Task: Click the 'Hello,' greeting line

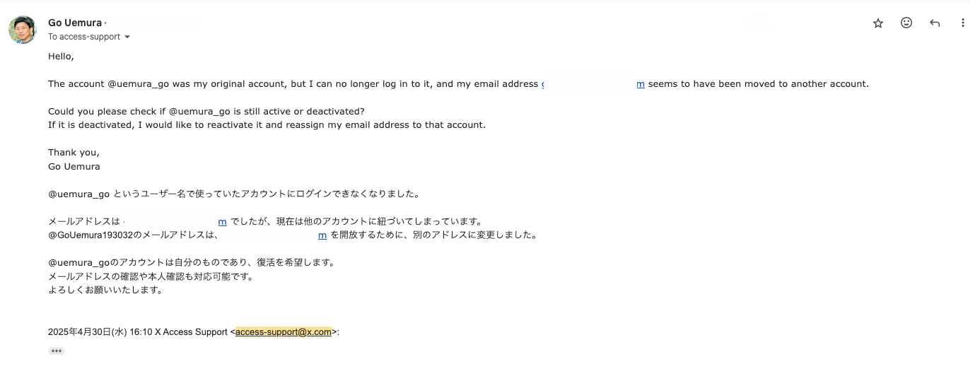Action: pyautogui.click(x=61, y=56)
